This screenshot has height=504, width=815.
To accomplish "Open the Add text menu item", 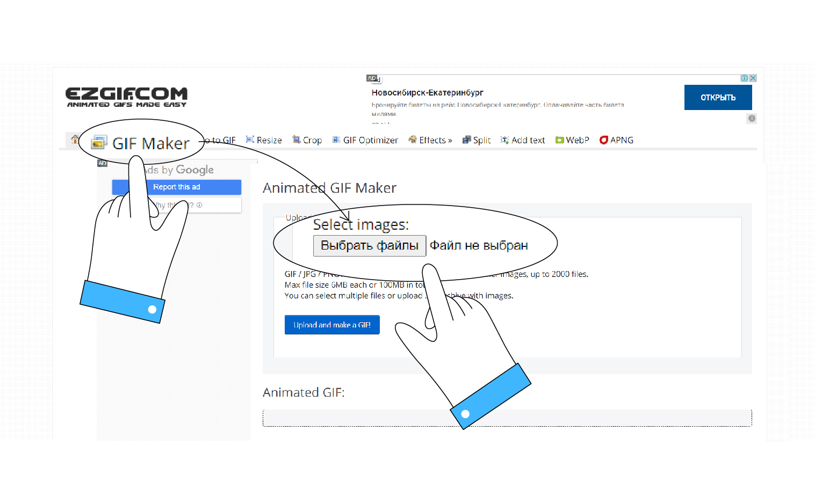I will [x=528, y=140].
